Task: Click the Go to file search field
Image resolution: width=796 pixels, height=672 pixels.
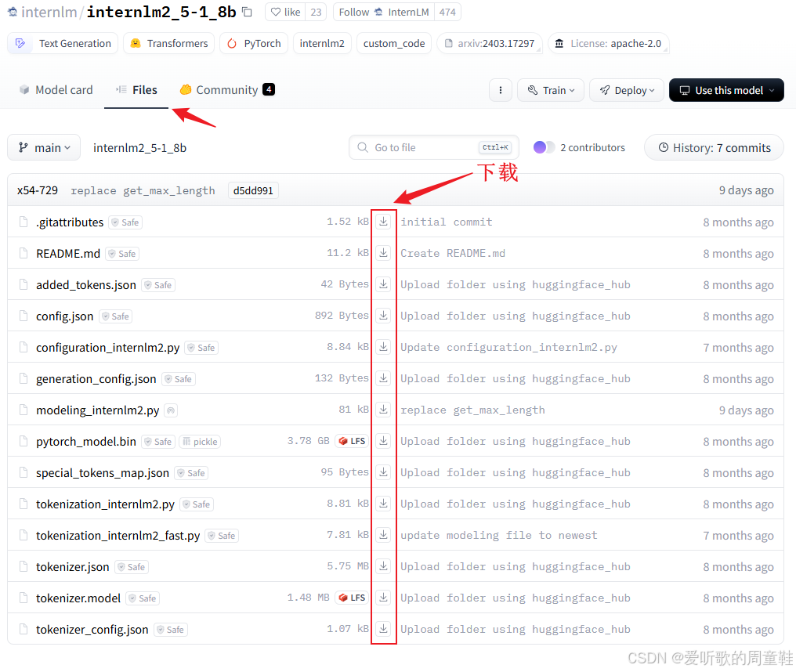Action: coord(434,147)
